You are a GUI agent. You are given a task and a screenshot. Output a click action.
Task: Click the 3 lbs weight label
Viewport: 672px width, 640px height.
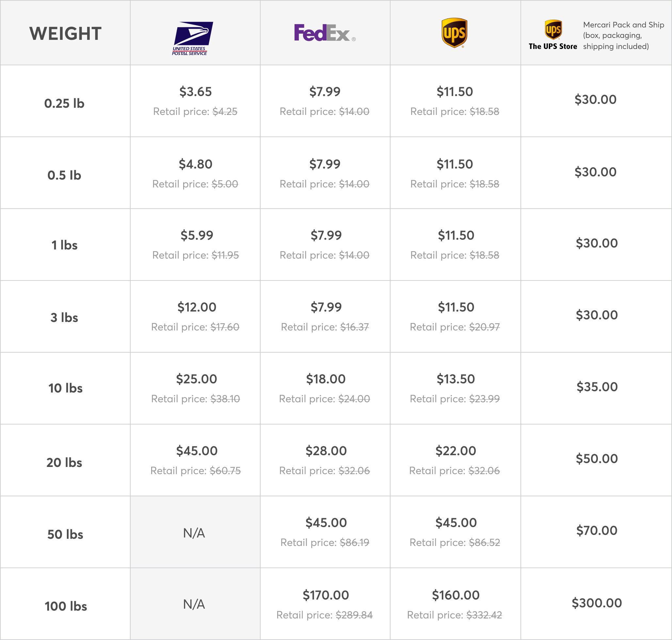[64, 318]
